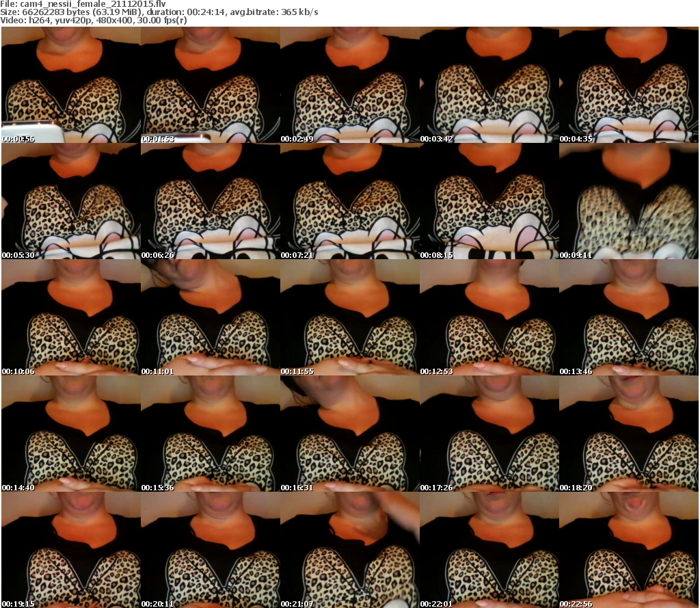700x608 pixels.
Task: Select the thumbnail timestamped 00:01:53
Action: click(211, 85)
